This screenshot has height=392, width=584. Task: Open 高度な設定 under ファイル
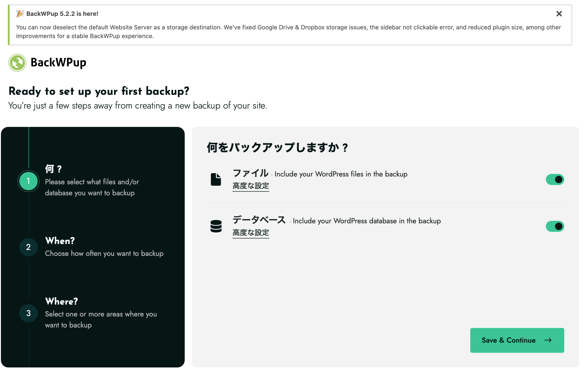pos(251,186)
